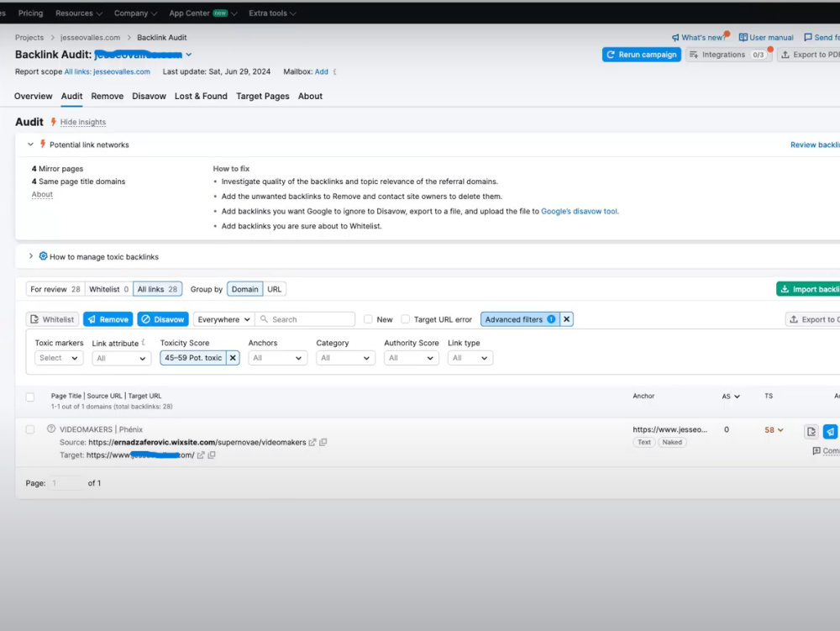Copy target URL icon in result row
The image size is (840, 631).
click(x=212, y=455)
